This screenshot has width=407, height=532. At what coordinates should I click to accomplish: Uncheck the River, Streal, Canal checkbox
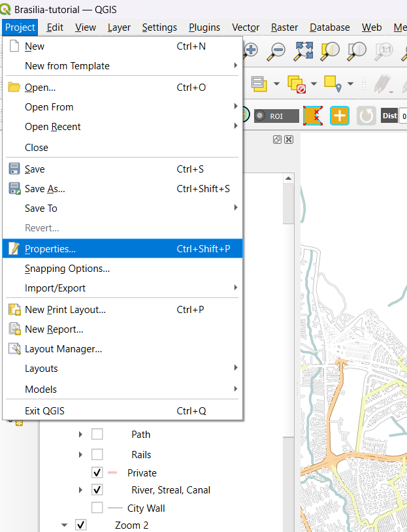pyautogui.click(x=97, y=490)
